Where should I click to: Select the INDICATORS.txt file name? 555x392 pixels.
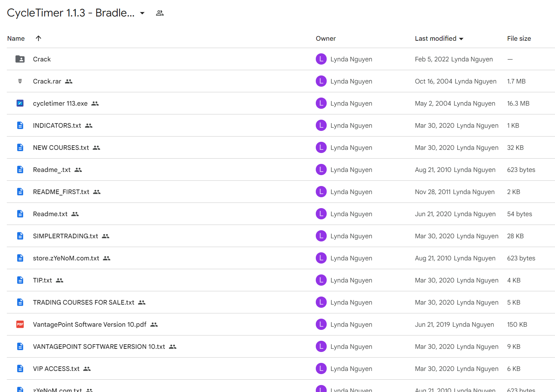57,126
